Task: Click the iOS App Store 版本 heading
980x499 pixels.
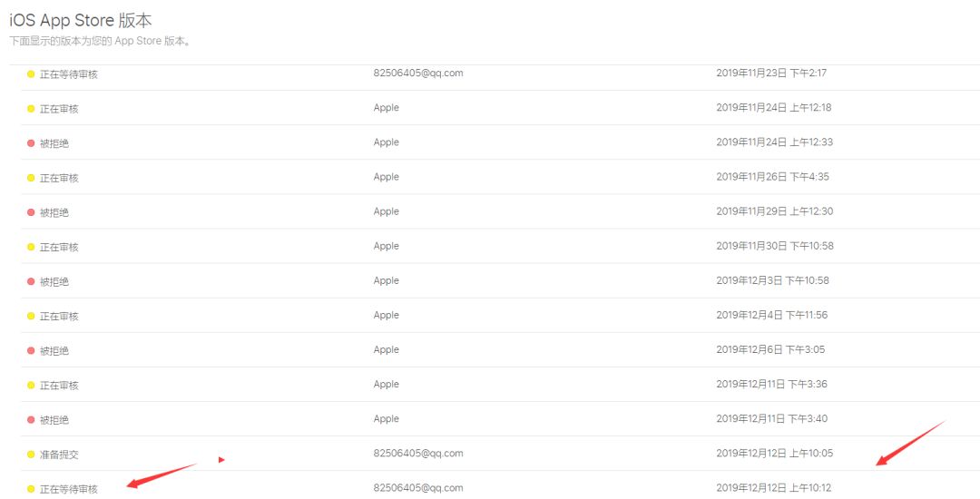Action: pyautogui.click(x=81, y=21)
